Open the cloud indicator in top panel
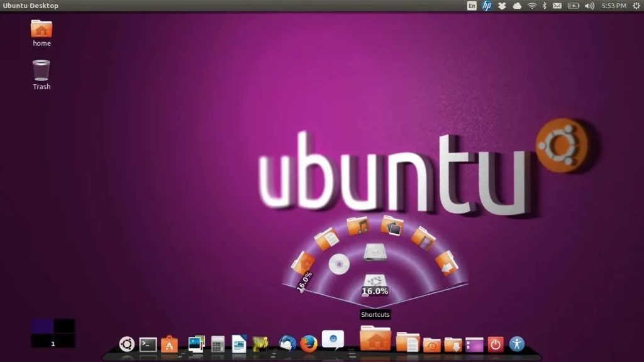This screenshot has height=362, width=644. pyautogui.click(x=517, y=6)
